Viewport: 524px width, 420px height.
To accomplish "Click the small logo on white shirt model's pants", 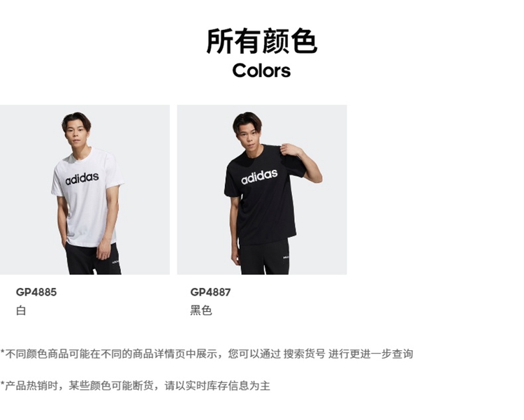I will (x=115, y=261).
